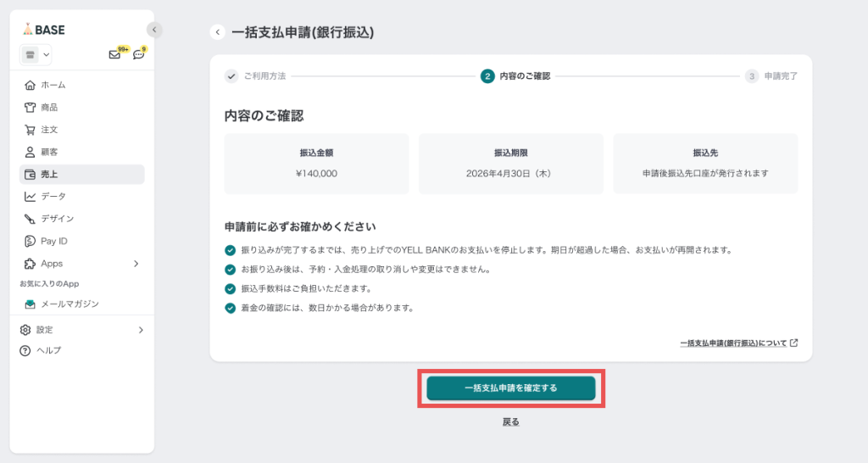Click the 戻る link below the button

510,421
